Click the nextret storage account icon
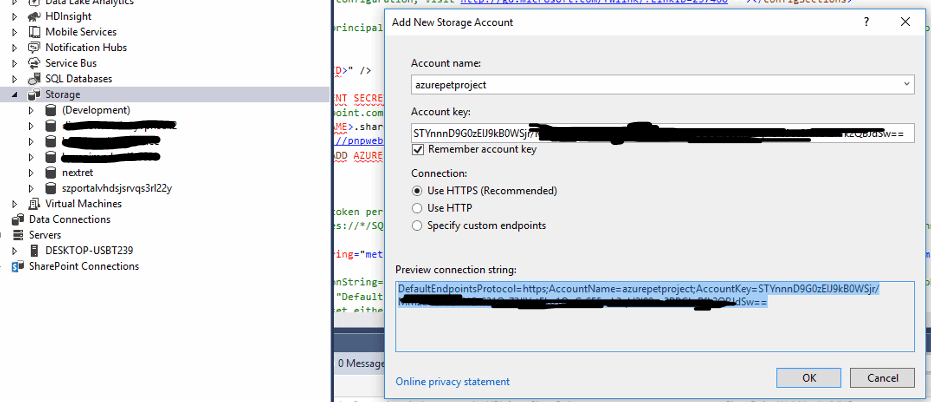 tap(51, 173)
